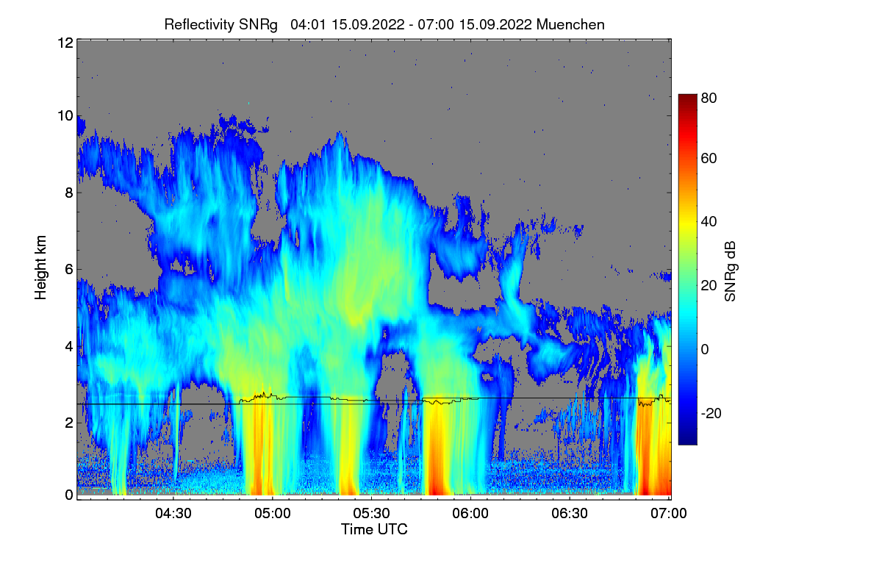
Task: Click the start date '04:01 15.09.2022' in title
Action: click(x=347, y=24)
